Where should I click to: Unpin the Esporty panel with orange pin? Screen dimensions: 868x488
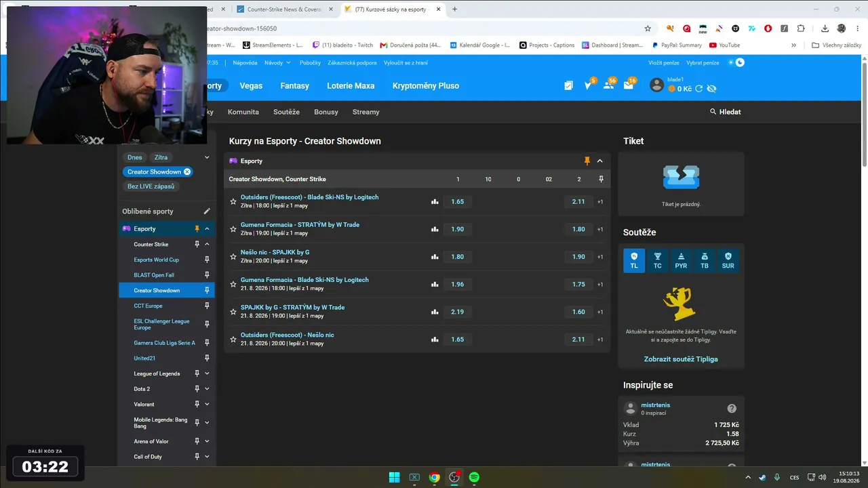[x=587, y=161]
